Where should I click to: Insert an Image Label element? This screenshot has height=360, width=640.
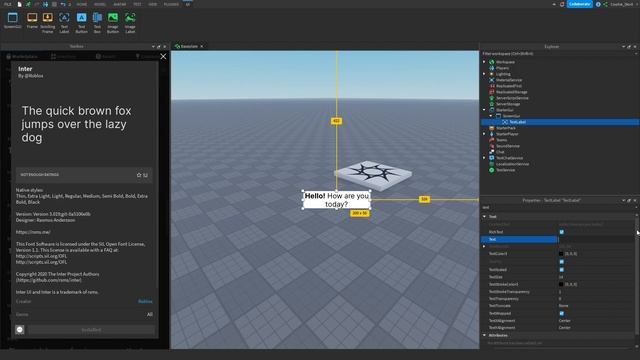(130, 22)
